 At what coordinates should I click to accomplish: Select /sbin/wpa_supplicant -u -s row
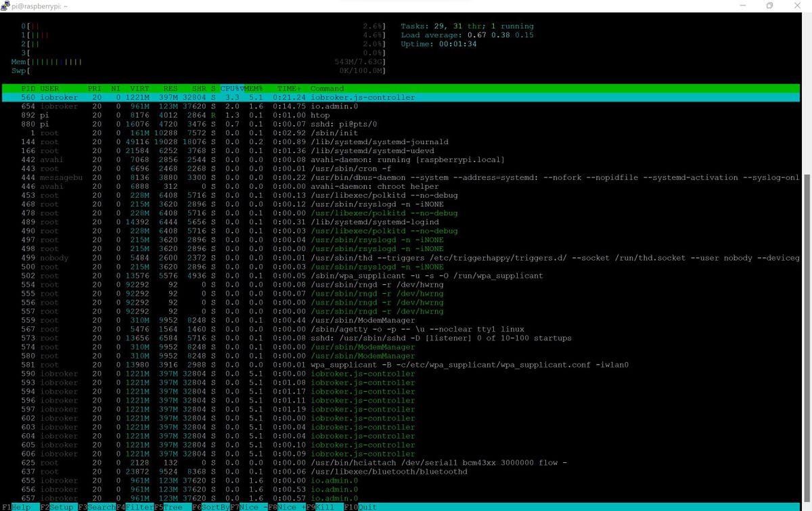pos(402,275)
